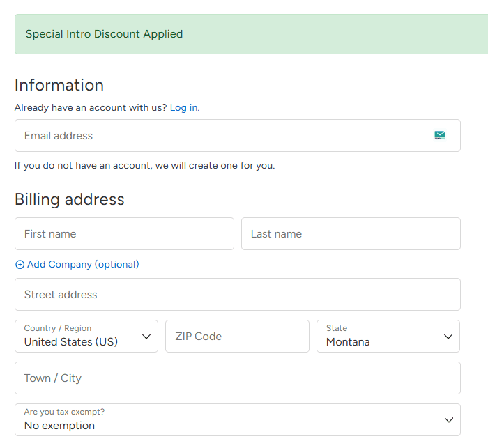Screen dimensions: 488x448
Task: Focus the Email address field
Action: coord(223,136)
